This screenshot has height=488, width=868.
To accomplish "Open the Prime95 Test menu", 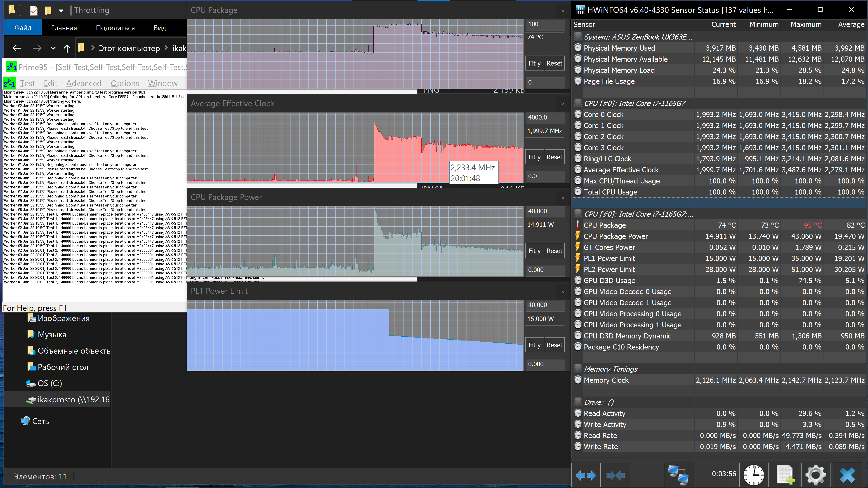I will [x=27, y=83].
